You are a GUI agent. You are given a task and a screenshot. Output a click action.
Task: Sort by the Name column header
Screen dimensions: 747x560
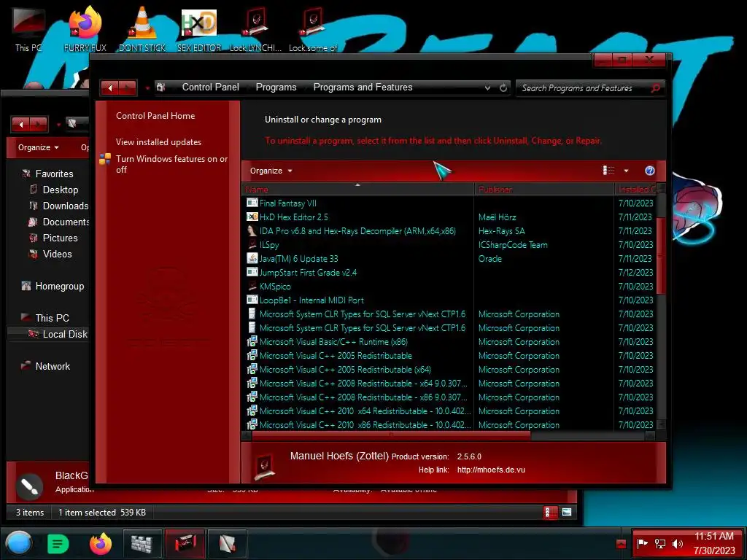[357, 189]
